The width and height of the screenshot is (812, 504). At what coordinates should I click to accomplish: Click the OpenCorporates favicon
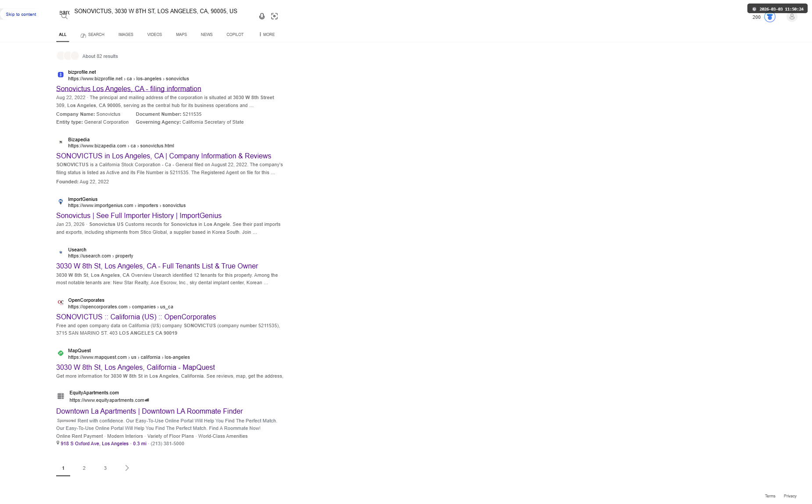click(x=61, y=303)
